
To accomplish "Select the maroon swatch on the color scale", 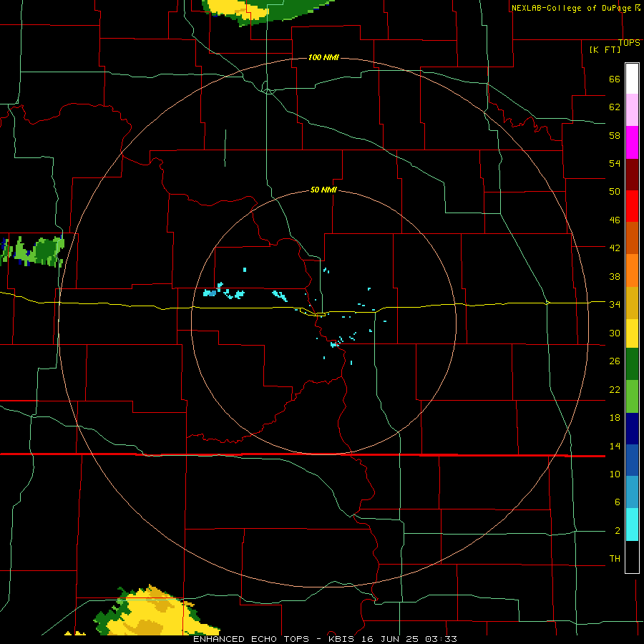I will coord(632,175).
